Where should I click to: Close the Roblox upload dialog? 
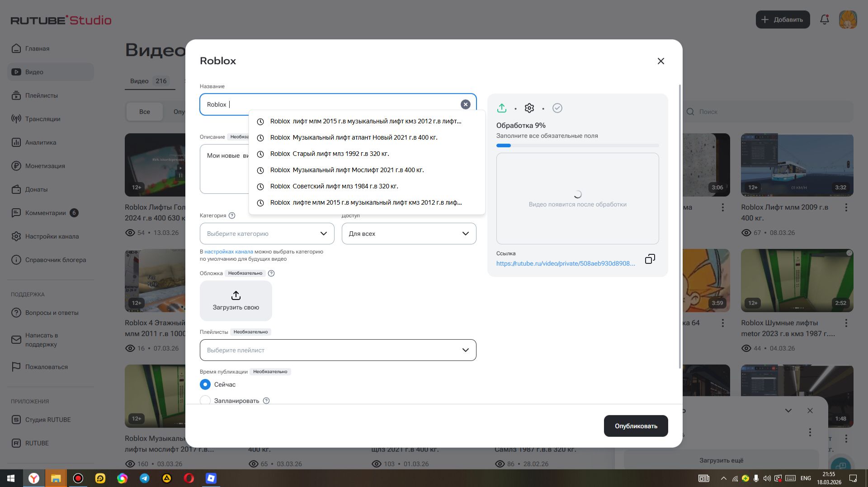[x=661, y=61]
